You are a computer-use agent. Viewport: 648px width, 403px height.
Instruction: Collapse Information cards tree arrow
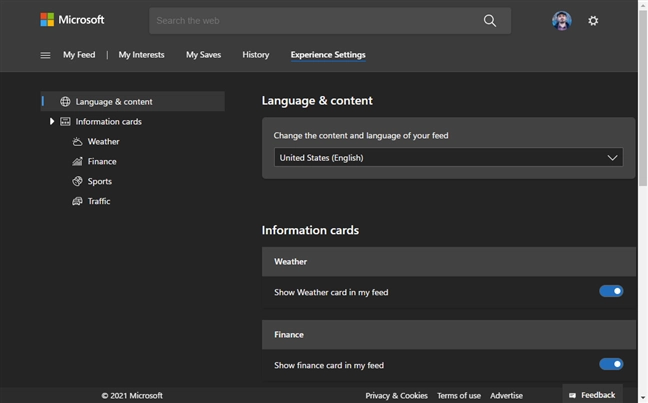tap(52, 122)
